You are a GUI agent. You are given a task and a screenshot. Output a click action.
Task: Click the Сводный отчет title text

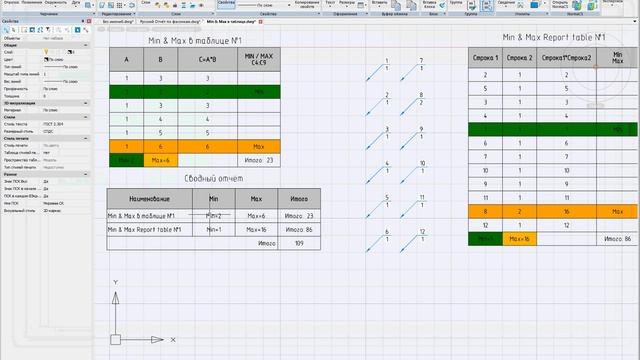click(214, 178)
